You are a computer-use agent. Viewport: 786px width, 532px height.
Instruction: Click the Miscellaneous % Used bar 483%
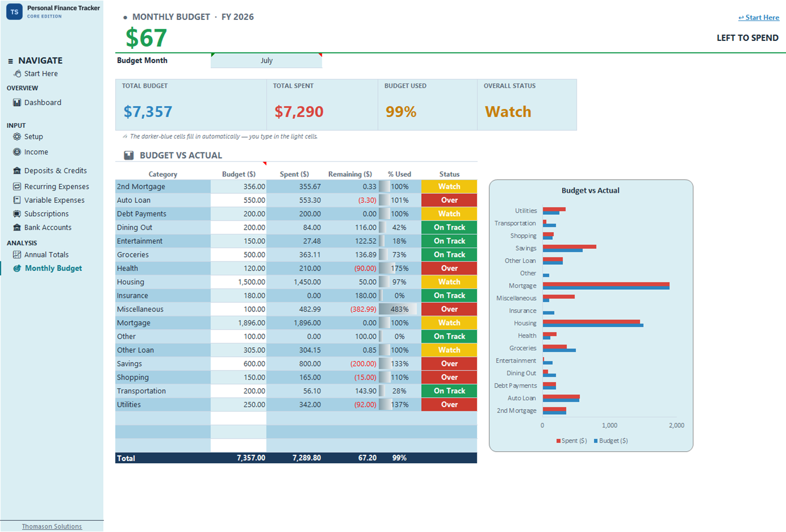coord(400,309)
